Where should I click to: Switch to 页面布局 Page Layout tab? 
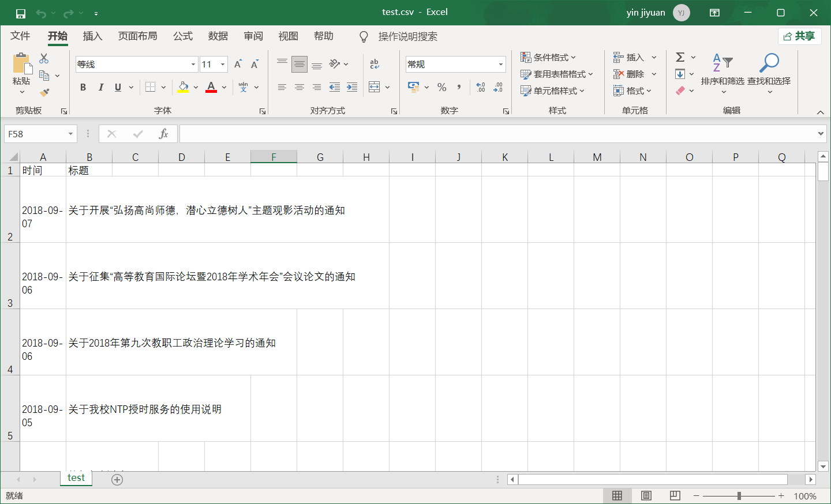137,36
